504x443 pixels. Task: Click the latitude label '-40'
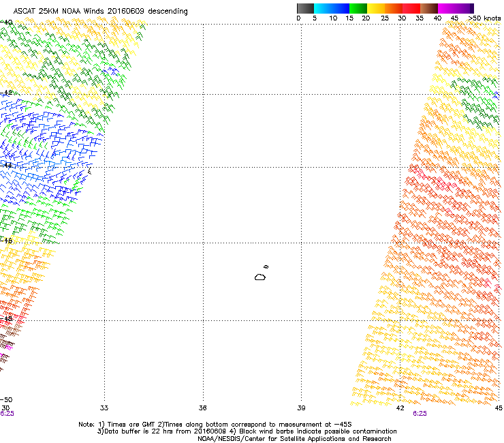tap(6, 22)
